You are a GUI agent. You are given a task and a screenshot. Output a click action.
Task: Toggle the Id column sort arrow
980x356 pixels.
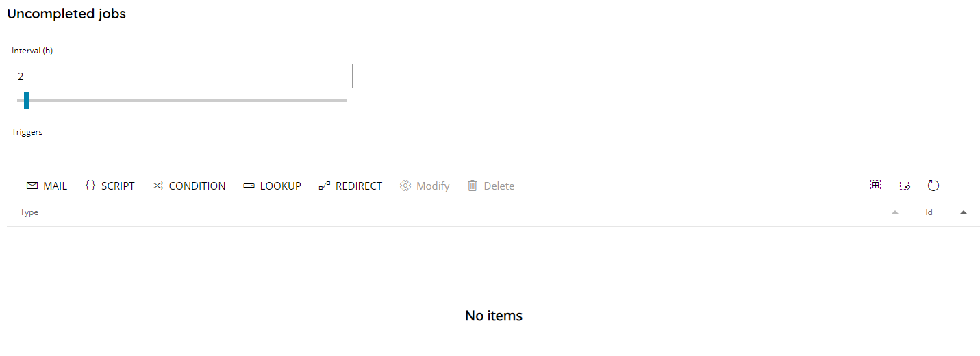964,213
